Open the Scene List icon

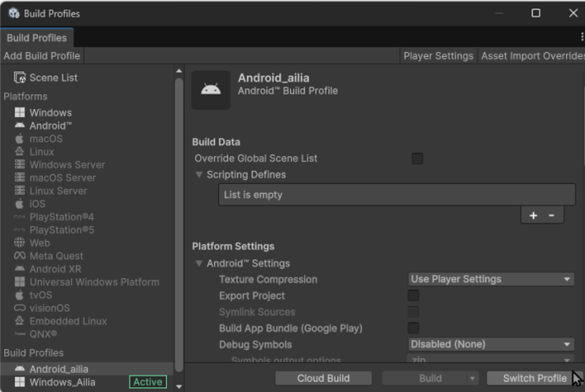coord(20,77)
